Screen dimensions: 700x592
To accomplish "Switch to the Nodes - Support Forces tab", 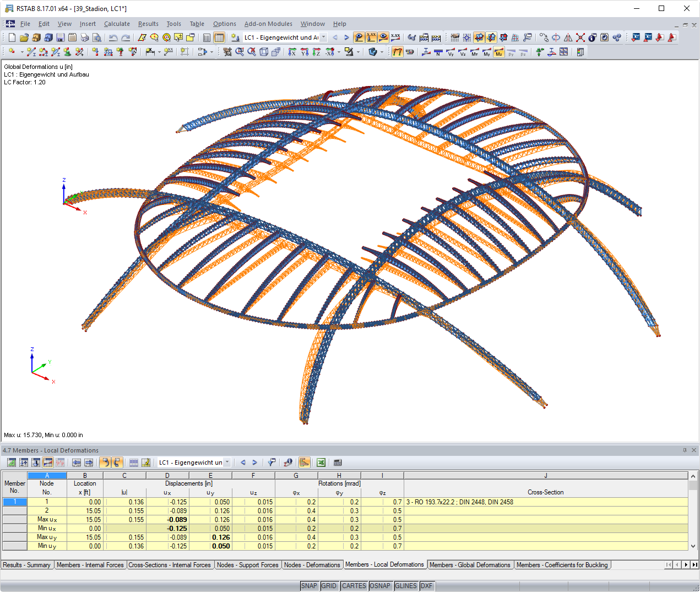I will [247, 564].
